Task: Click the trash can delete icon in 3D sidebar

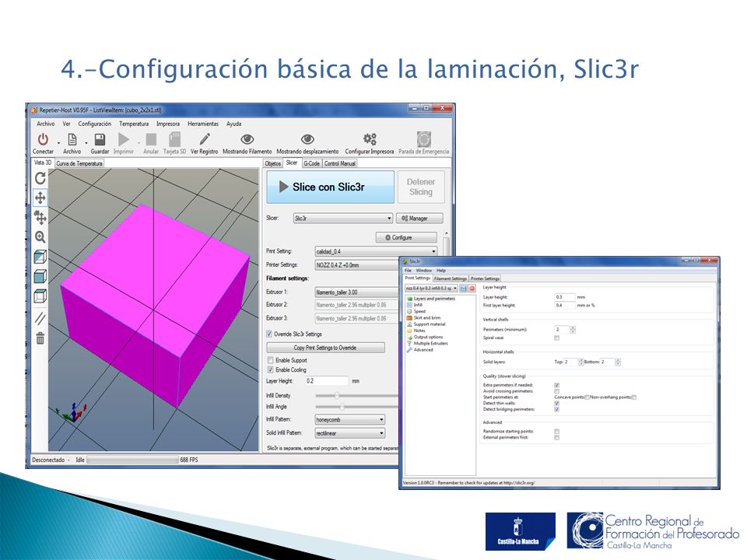Action: pos(40,338)
